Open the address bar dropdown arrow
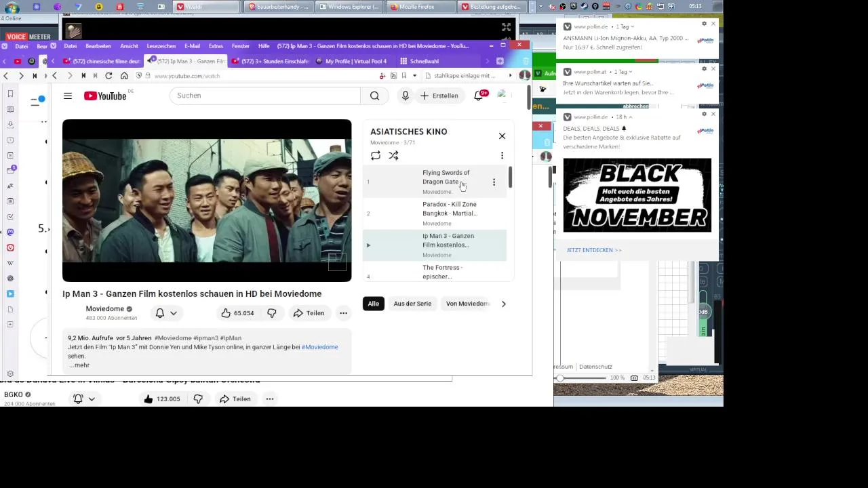The height and width of the screenshot is (488, 868). 414,76
